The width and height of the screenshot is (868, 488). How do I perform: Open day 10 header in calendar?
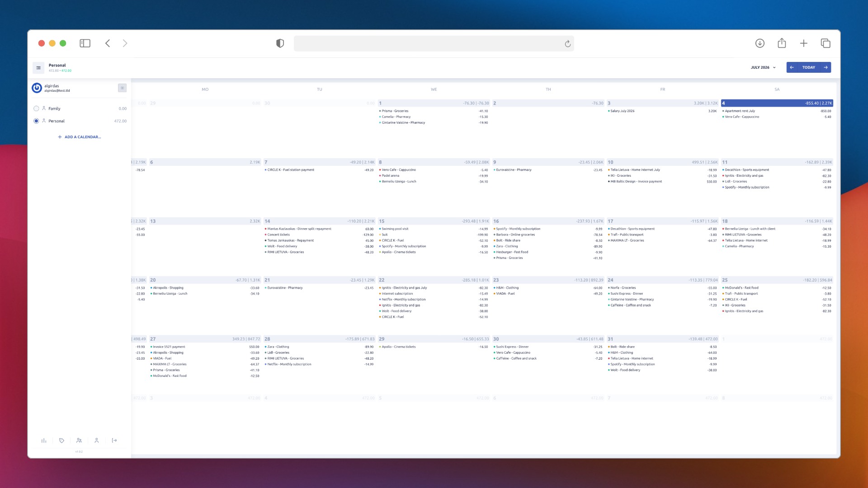coord(662,162)
